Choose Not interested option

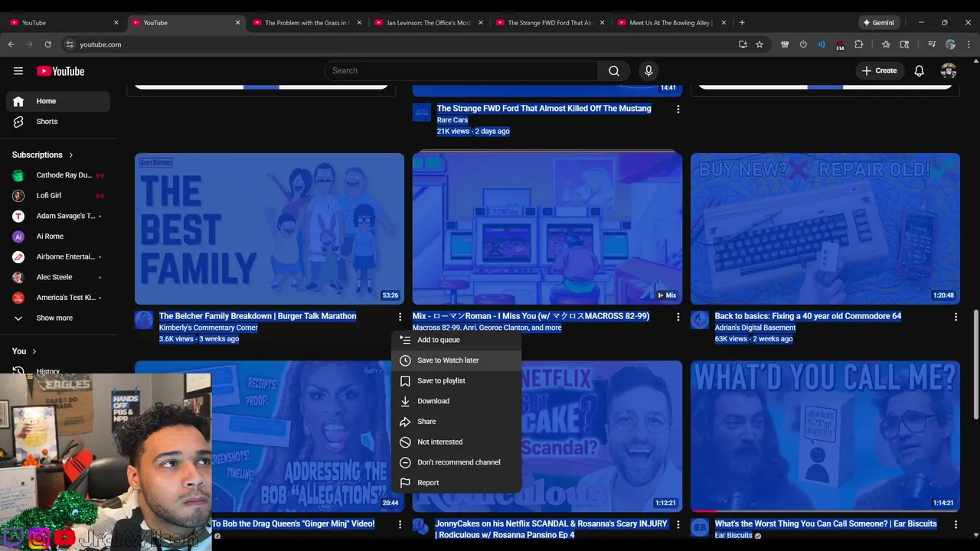click(x=456, y=442)
